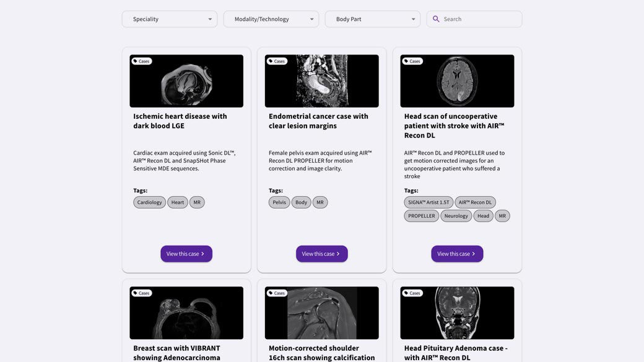The width and height of the screenshot is (644, 362).
Task: Select the Pelvis tag
Action: point(279,202)
